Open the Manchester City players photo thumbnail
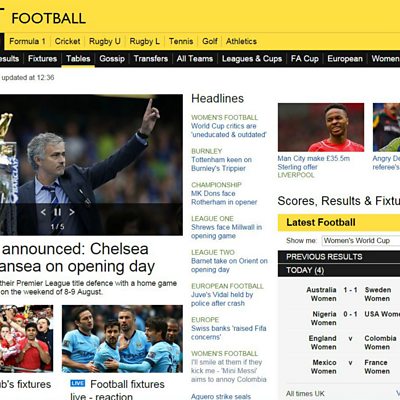400x400 pixels. point(122,339)
